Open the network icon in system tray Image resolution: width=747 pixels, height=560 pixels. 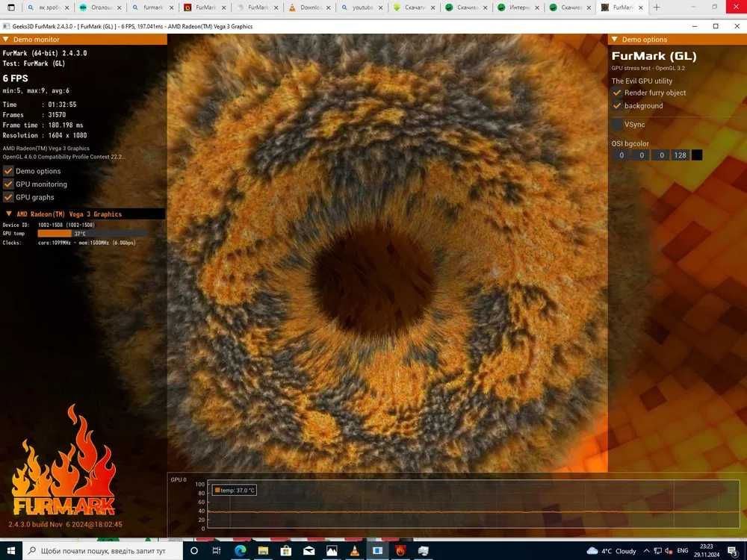tap(658, 551)
